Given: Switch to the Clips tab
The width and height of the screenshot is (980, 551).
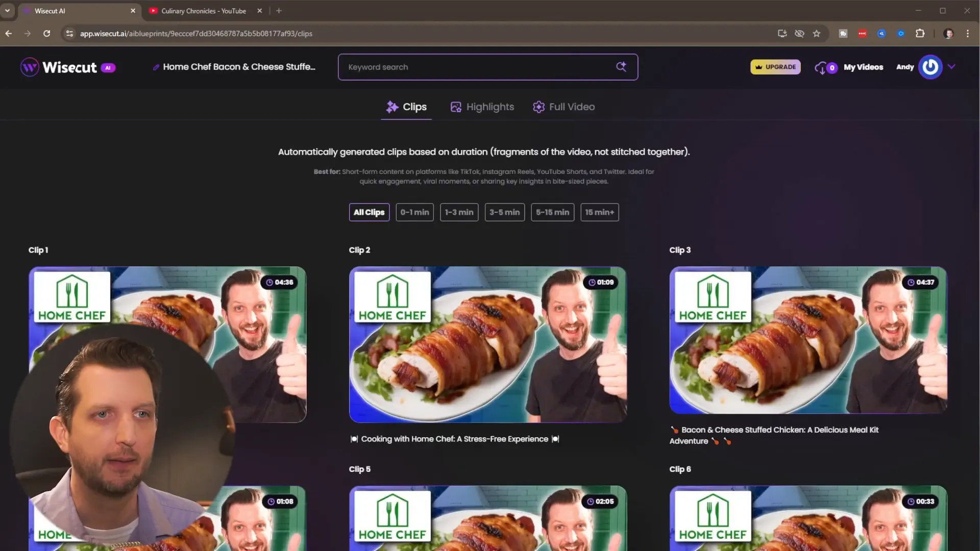Looking at the screenshot, I should [x=406, y=107].
